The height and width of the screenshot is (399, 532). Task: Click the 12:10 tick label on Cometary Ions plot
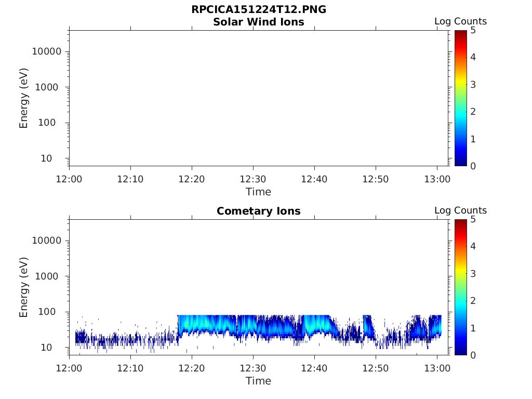130,368
